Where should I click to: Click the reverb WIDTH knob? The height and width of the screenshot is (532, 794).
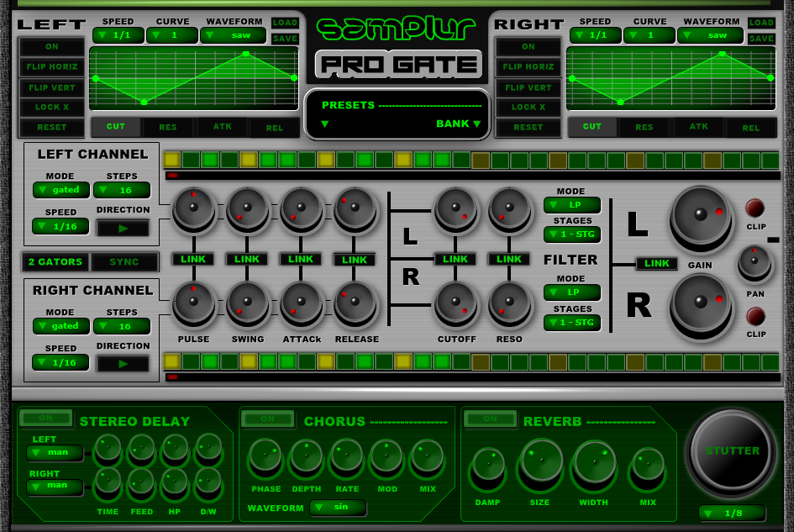594,462
